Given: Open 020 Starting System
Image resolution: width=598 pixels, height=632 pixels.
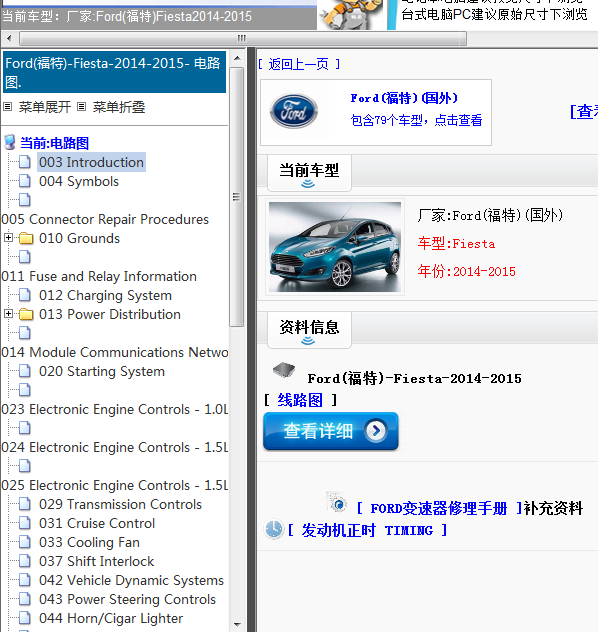Looking at the screenshot, I should tap(102, 371).
